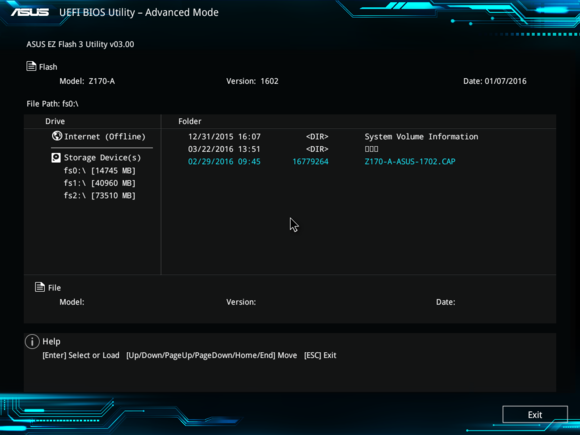Screen dimensions: 580x435
Task: Click the Flash document icon
Action: 31,66
